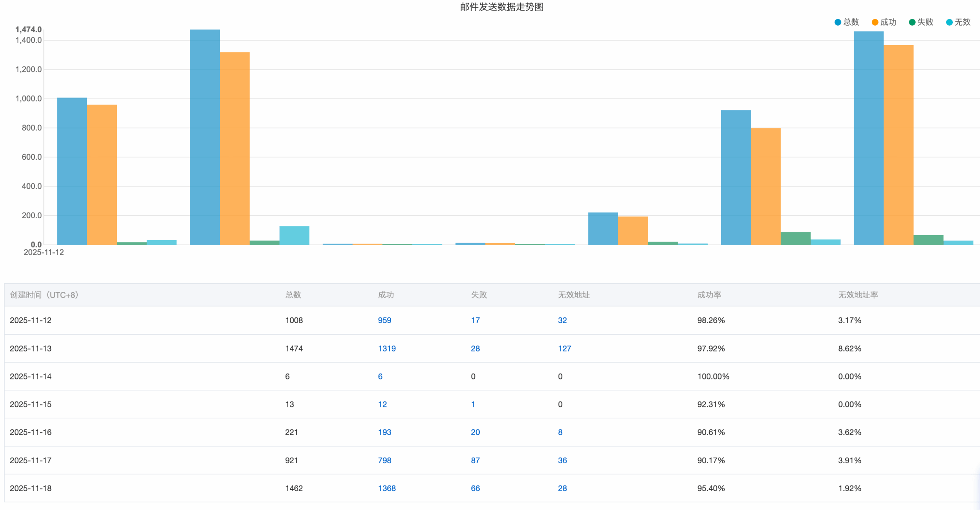This screenshot has height=510, width=980.
Task: Click invalid address count 36
Action: [x=562, y=460]
